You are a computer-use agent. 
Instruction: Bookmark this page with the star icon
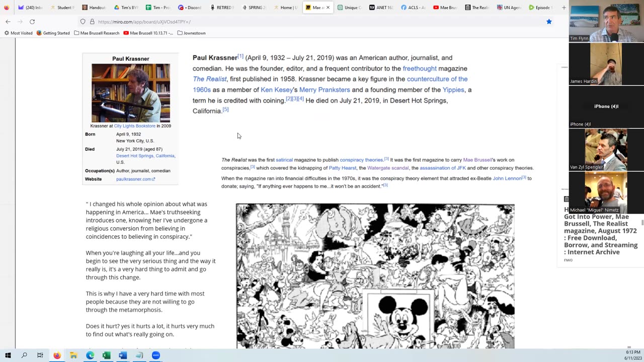pyautogui.click(x=549, y=22)
